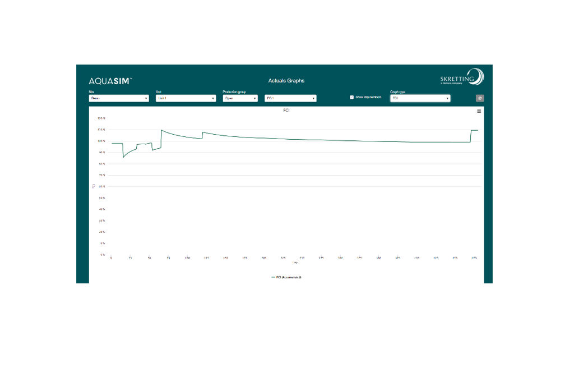Click the second FCI line peak
The height and width of the screenshot is (367, 588).
click(x=203, y=132)
